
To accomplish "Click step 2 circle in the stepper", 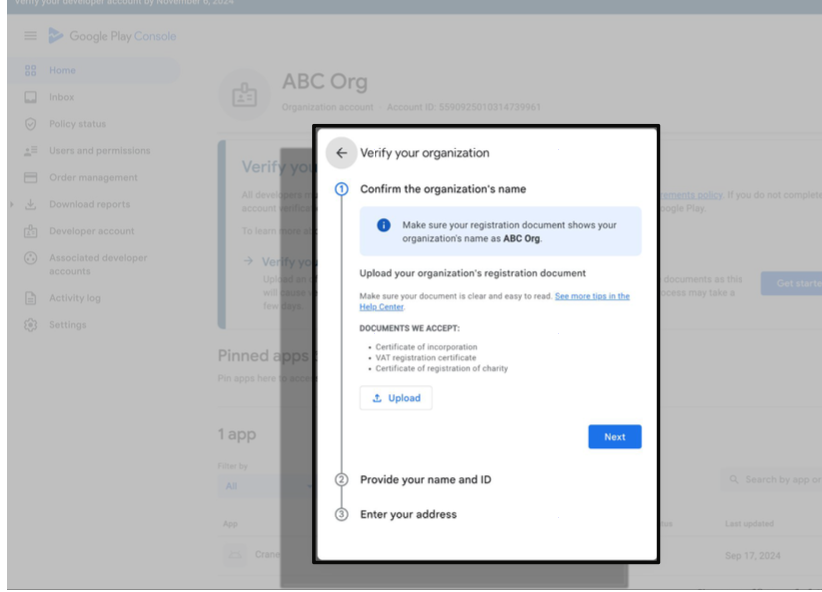I will [x=341, y=479].
